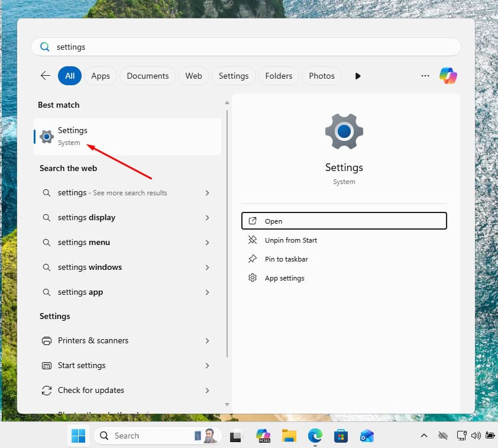Open the Settings best match result

point(127,136)
